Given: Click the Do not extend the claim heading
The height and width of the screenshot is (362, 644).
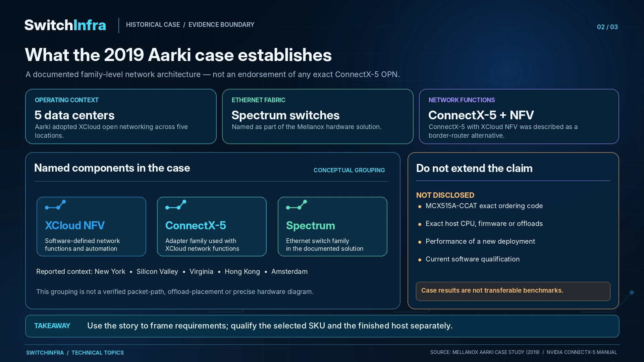Looking at the screenshot, I should click(x=474, y=168).
